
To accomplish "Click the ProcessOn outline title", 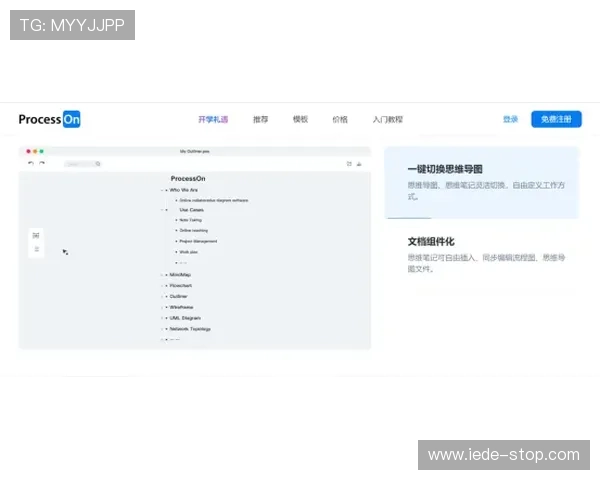I will tap(188, 178).
